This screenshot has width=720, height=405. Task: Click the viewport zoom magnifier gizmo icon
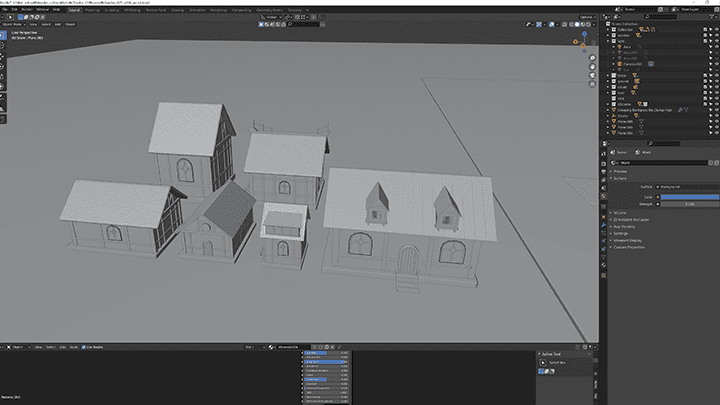592,58
